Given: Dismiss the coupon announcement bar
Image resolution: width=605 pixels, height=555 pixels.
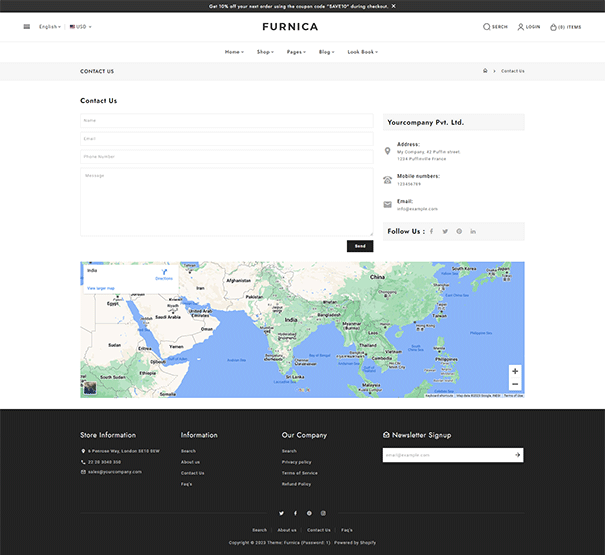Looking at the screenshot, I should click(393, 6).
